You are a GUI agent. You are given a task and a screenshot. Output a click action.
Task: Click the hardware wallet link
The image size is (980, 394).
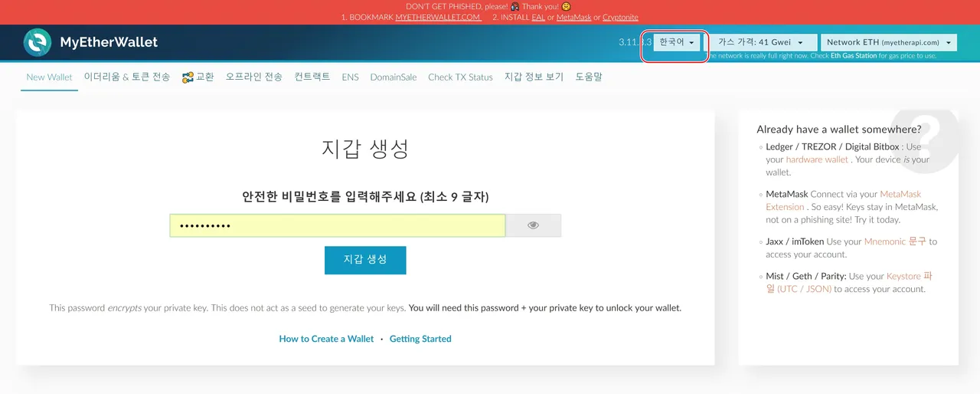(x=817, y=159)
